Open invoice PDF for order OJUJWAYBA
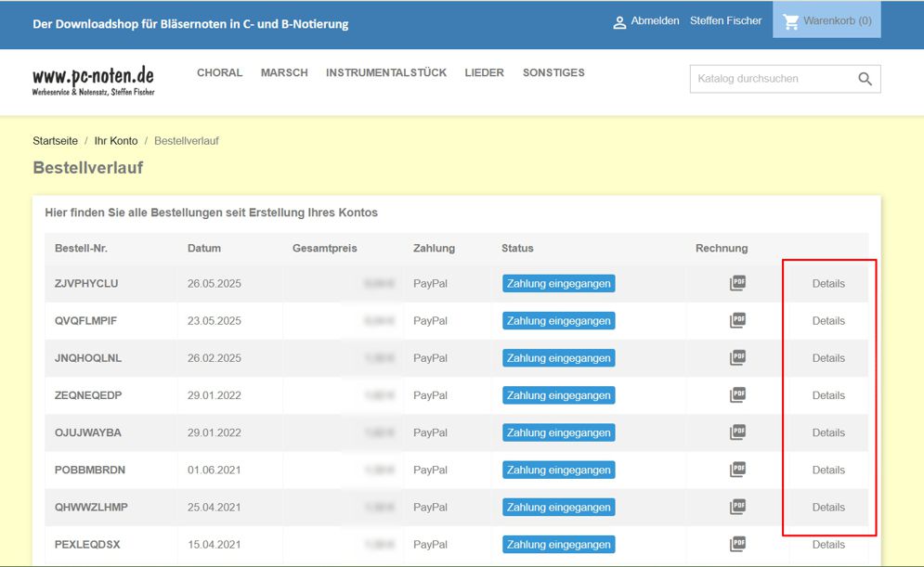Screen dimensions: 924x567 [737, 432]
